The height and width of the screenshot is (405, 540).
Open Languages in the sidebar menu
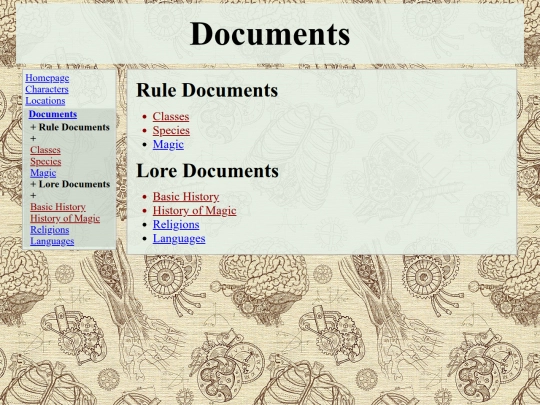52,241
